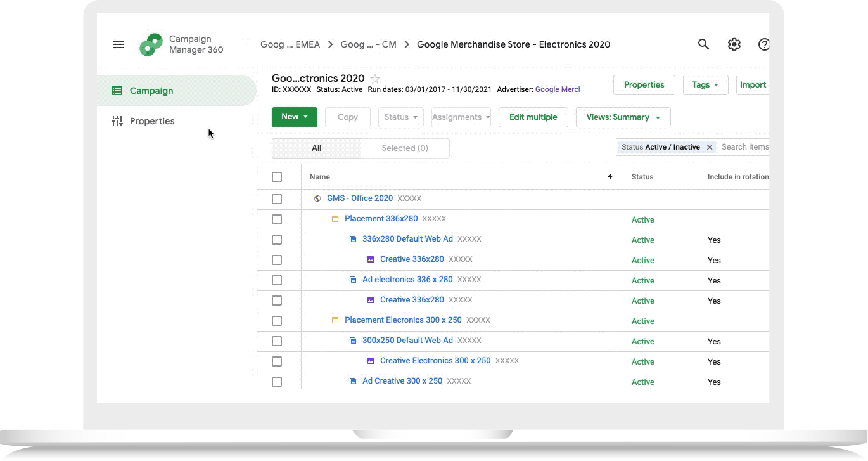
Task: Click the Edit multiple button
Action: point(533,117)
